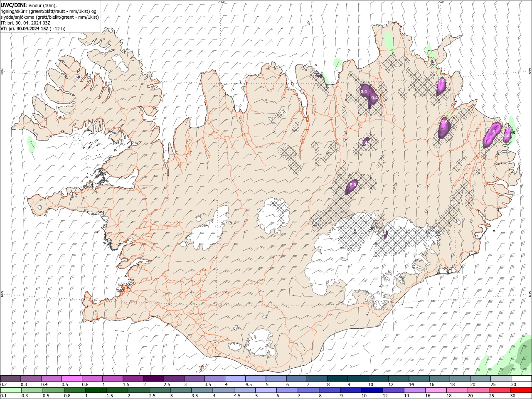
Task: Click the 0.5 precipitation blob in central highlands
Action: (x=352, y=187)
